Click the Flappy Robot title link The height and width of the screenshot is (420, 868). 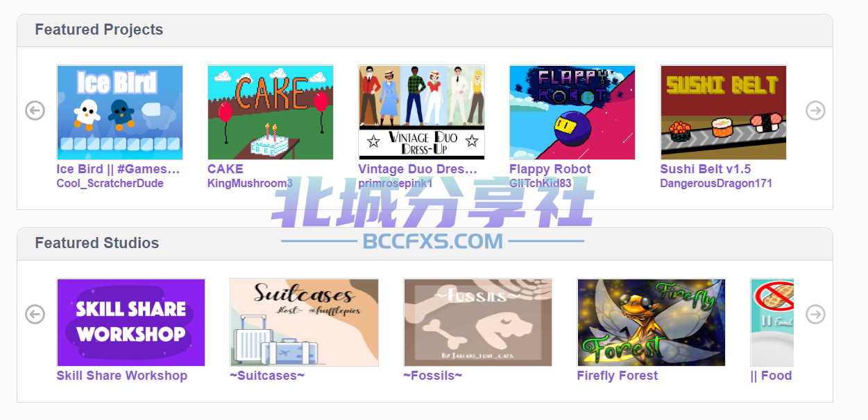[x=550, y=169]
